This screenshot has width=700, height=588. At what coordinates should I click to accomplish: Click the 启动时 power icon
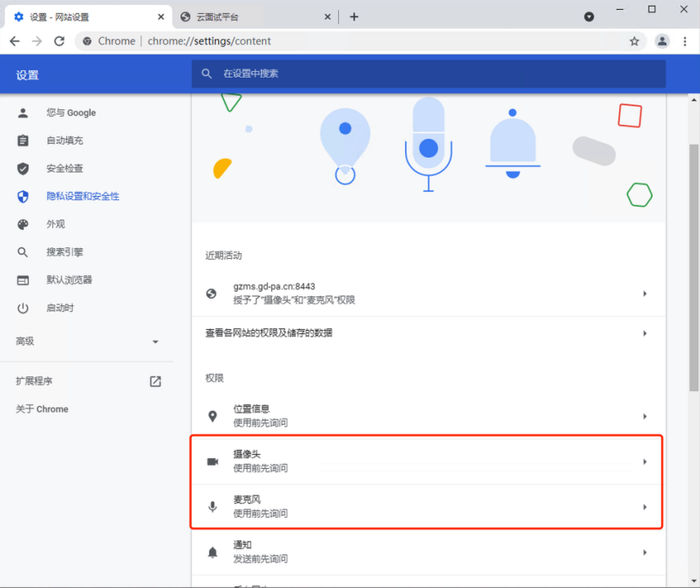[x=23, y=308]
